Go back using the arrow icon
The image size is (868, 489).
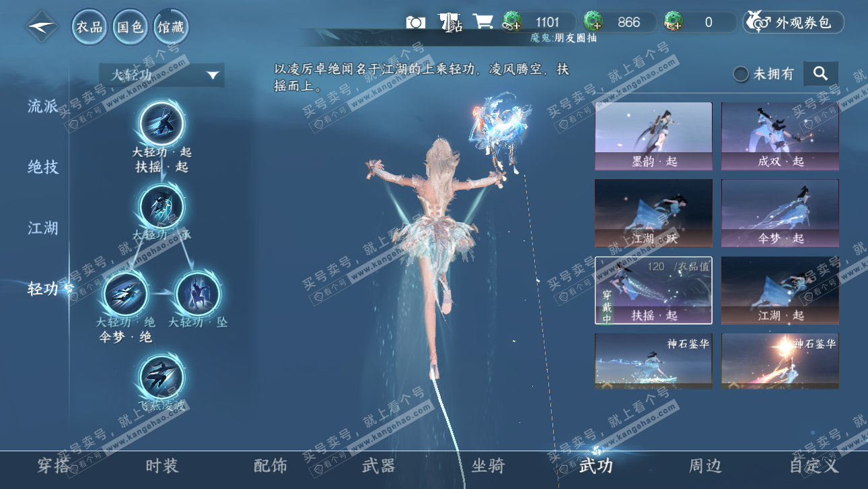pos(42,27)
